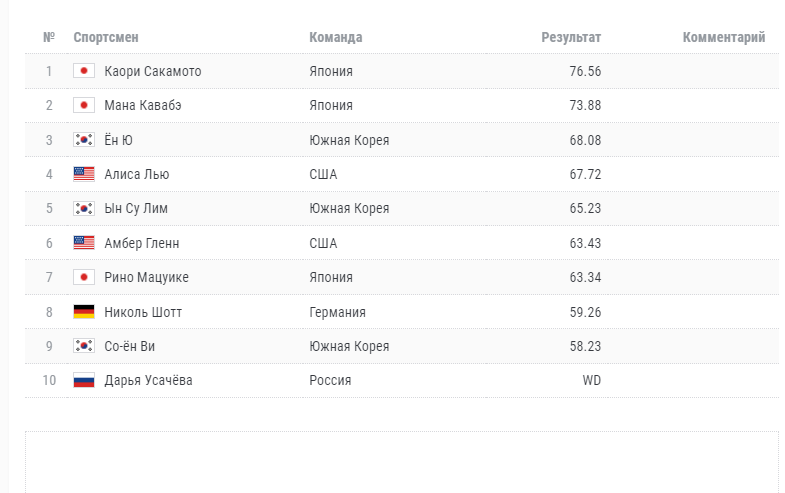
Task: Click German flag beside Николь Шотт
Action: coord(84,312)
